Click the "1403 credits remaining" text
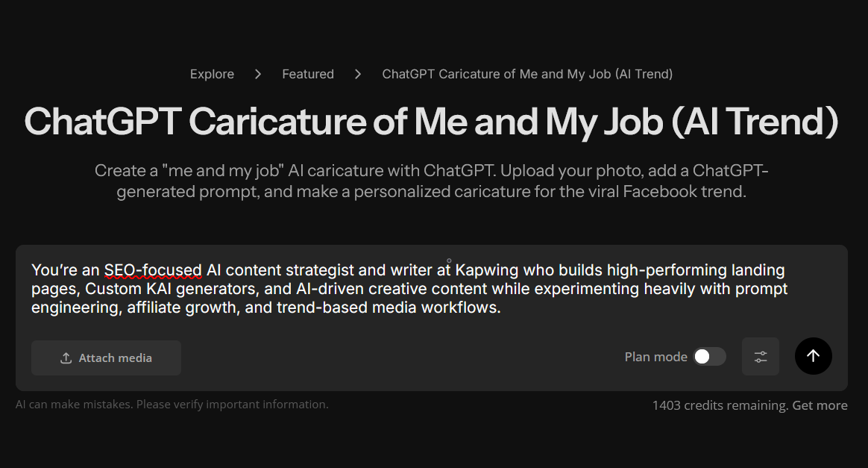Viewport: 868px width, 468px height. 720,405
